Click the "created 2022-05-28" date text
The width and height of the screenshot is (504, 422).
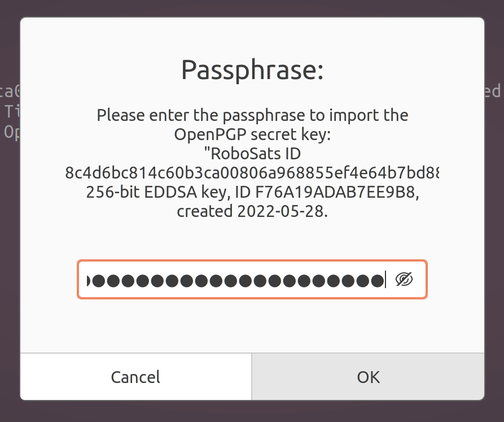point(252,211)
